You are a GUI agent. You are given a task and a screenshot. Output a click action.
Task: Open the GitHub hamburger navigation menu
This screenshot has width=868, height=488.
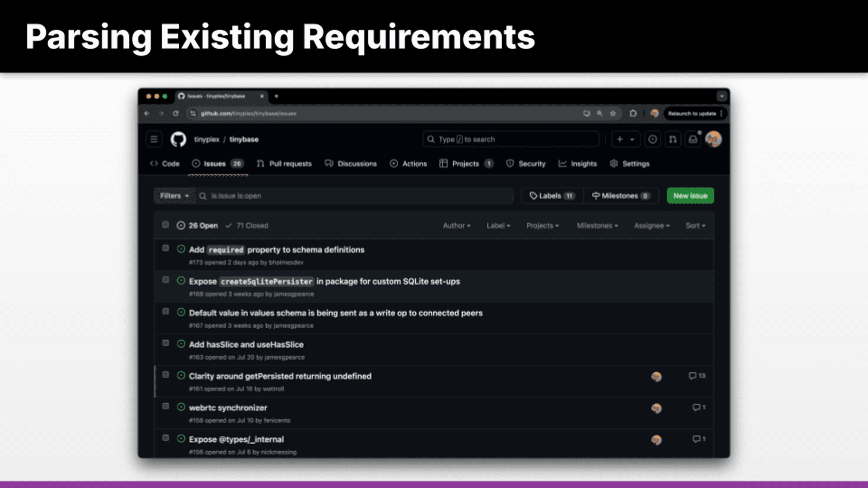pyautogui.click(x=154, y=139)
